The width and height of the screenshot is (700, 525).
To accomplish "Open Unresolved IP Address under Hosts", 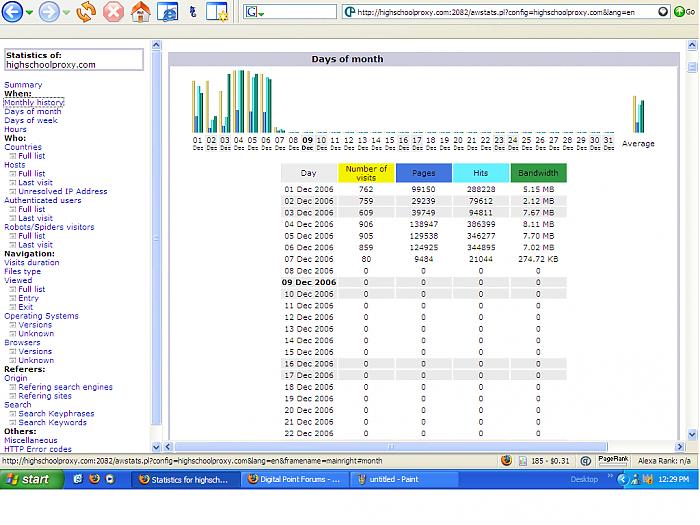I will (x=62, y=192).
